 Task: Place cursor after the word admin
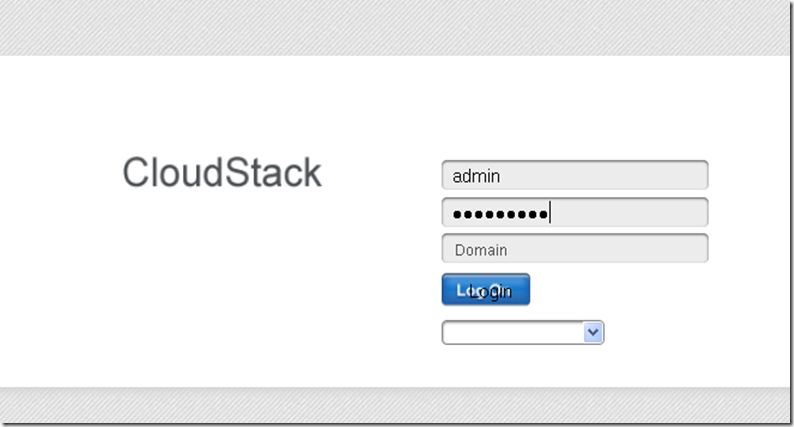[x=501, y=176]
